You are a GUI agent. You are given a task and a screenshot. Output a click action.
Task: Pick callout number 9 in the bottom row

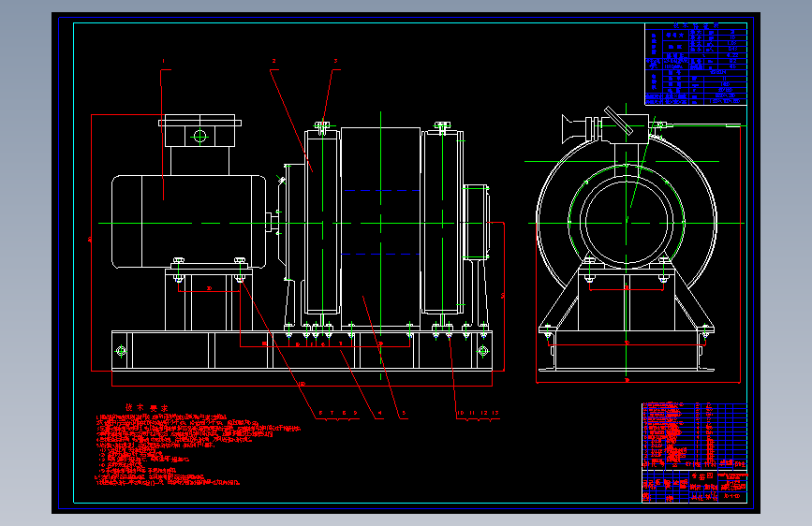tap(355, 413)
